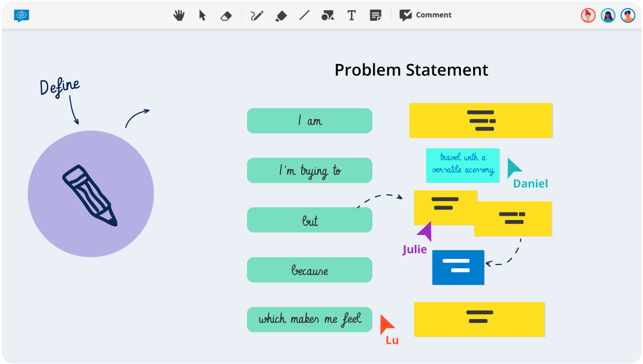
Task: Click the handwritten "Define" text
Action: pyautogui.click(x=60, y=87)
